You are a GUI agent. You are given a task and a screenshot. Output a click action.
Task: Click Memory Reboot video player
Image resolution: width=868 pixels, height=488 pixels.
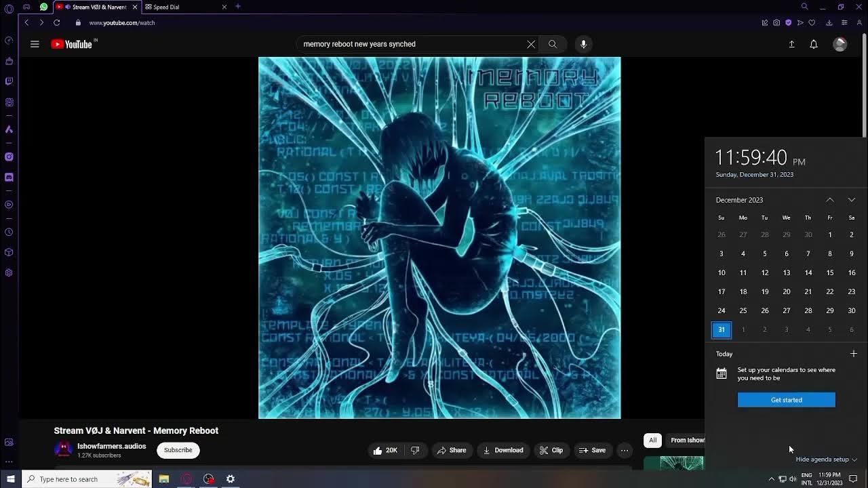click(439, 238)
